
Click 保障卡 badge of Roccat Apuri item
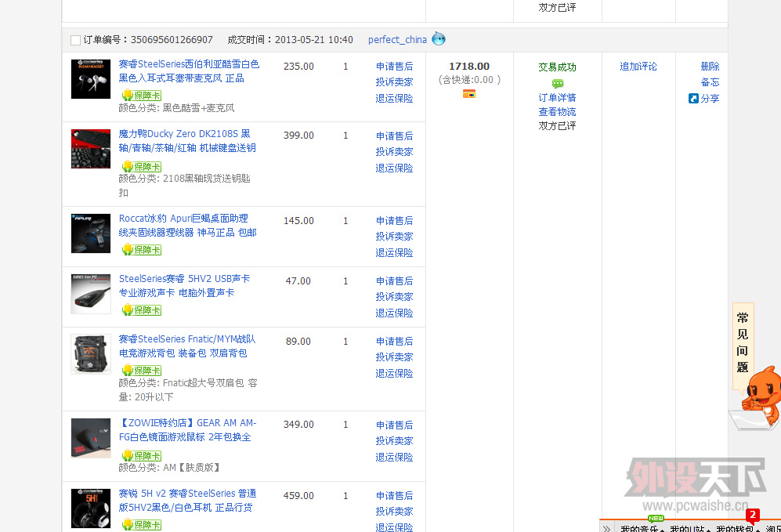coord(142,249)
